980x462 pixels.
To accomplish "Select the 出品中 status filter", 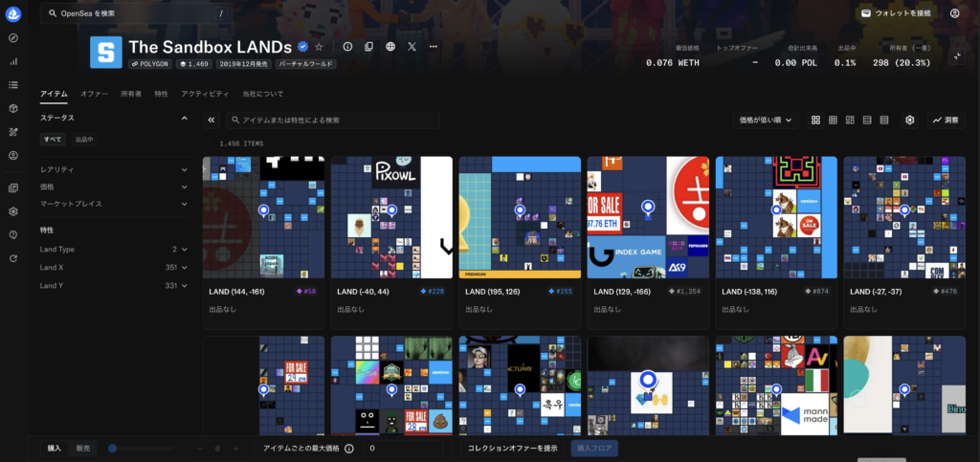I will 84,140.
